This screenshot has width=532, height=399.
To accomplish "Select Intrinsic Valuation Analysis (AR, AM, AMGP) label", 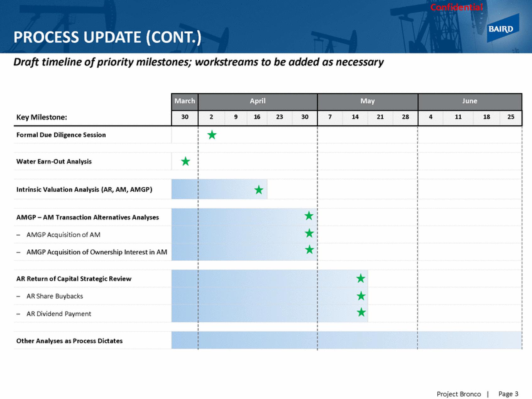I will (x=84, y=189).
